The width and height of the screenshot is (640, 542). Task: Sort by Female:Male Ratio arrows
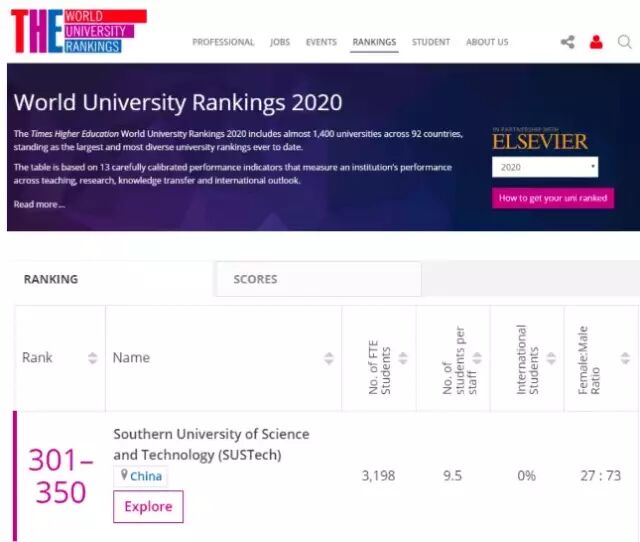pos(625,358)
